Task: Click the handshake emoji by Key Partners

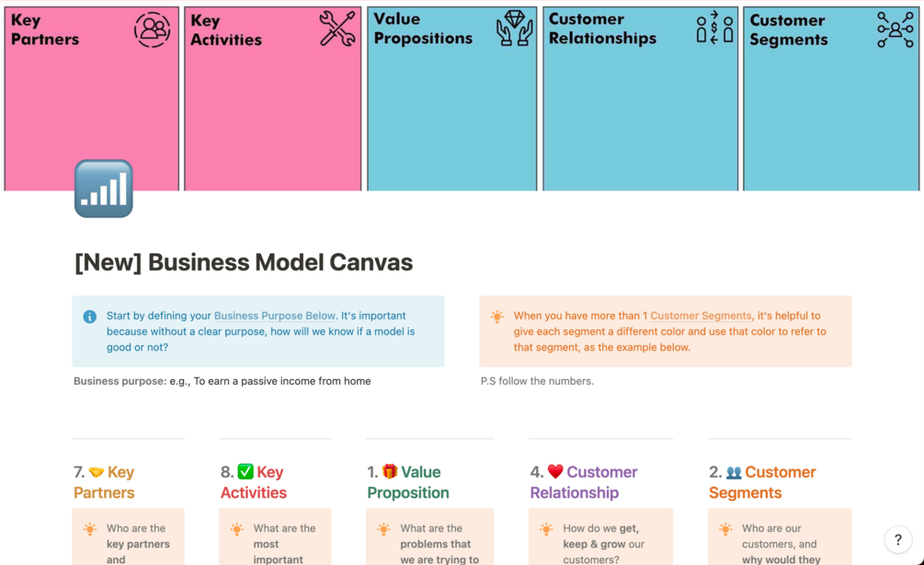Action: click(97, 472)
